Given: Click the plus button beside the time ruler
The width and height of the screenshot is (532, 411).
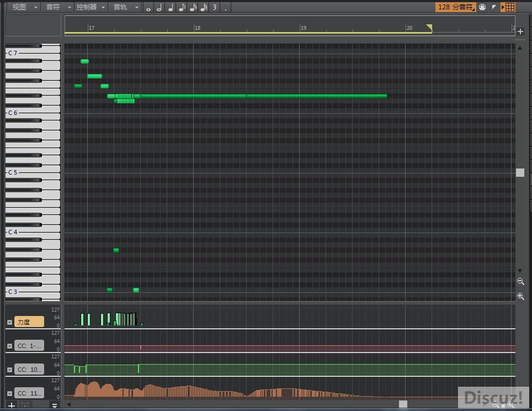Looking at the screenshot, I should 520,31.
